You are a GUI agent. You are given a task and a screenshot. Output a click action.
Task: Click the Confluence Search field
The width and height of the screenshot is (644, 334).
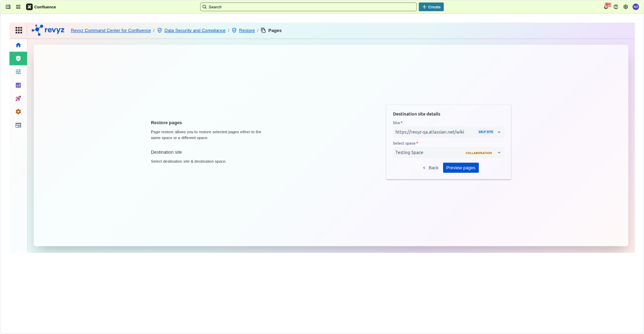(308, 7)
